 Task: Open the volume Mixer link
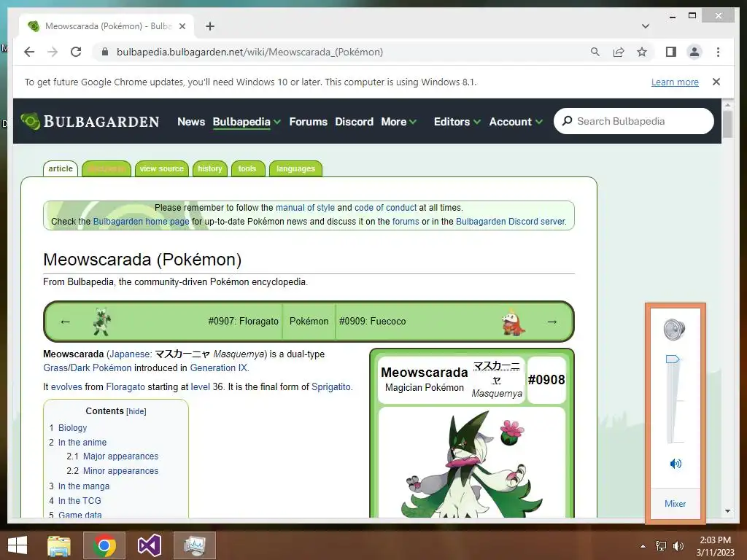675,503
